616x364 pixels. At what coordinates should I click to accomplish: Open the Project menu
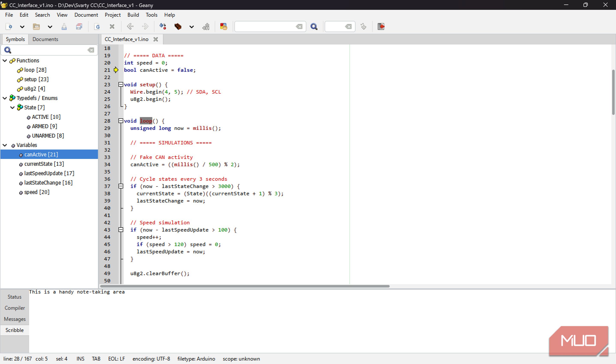pos(113,15)
